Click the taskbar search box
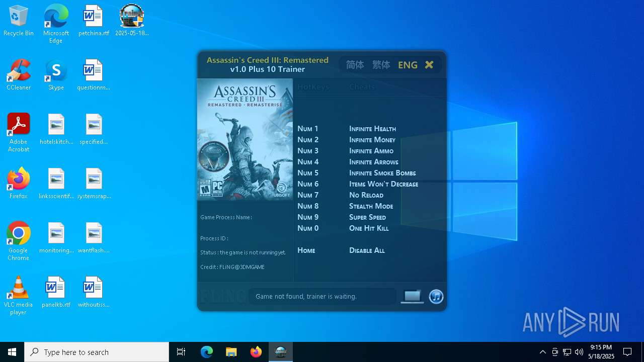 click(97, 352)
